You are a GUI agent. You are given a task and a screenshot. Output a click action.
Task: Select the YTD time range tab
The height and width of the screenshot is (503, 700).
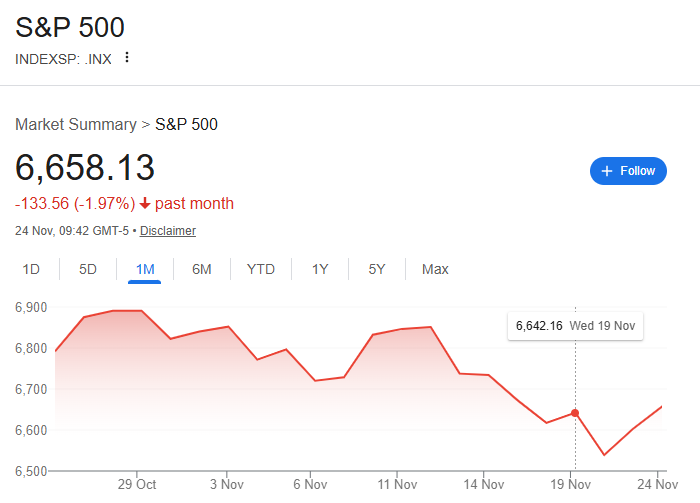point(261,269)
